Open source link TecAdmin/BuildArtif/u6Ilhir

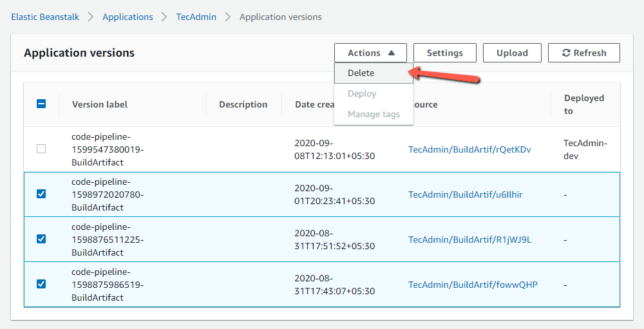[466, 194]
